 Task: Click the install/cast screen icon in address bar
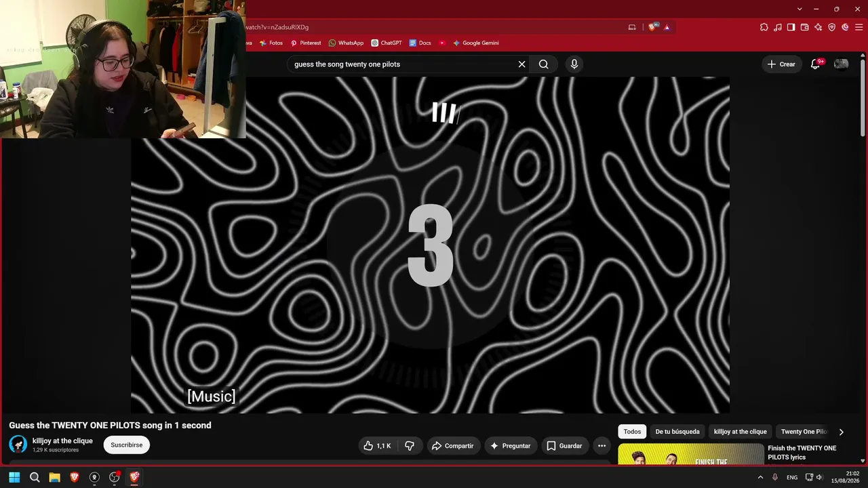pyautogui.click(x=632, y=27)
